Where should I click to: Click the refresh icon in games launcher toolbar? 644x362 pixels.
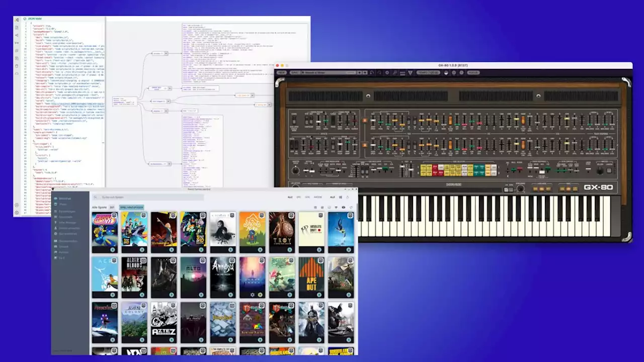point(351,207)
